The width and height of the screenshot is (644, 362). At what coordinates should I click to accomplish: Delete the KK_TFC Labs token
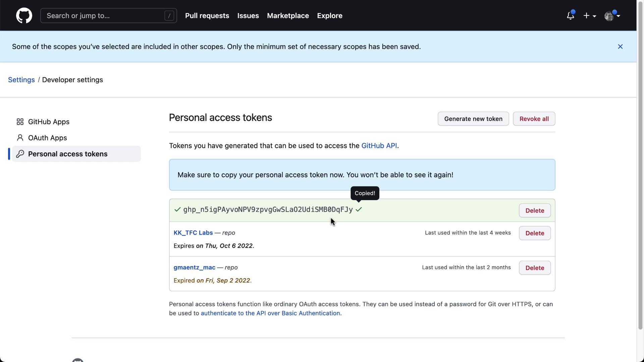pos(534,233)
